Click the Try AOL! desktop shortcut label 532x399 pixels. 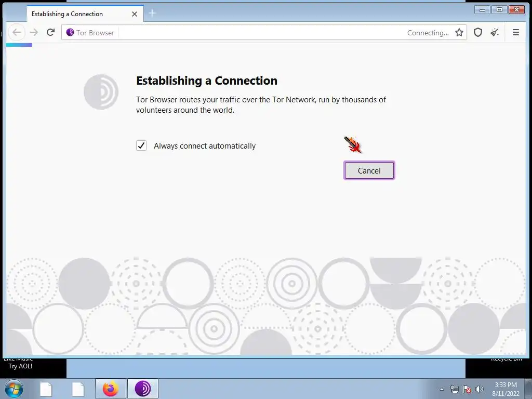(20, 366)
